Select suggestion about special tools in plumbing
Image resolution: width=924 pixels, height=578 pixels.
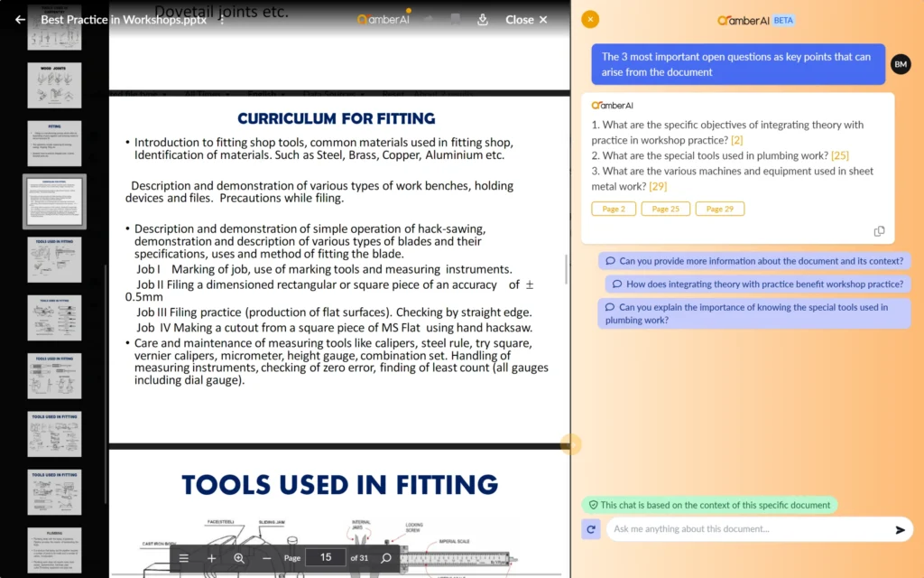point(755,313)
